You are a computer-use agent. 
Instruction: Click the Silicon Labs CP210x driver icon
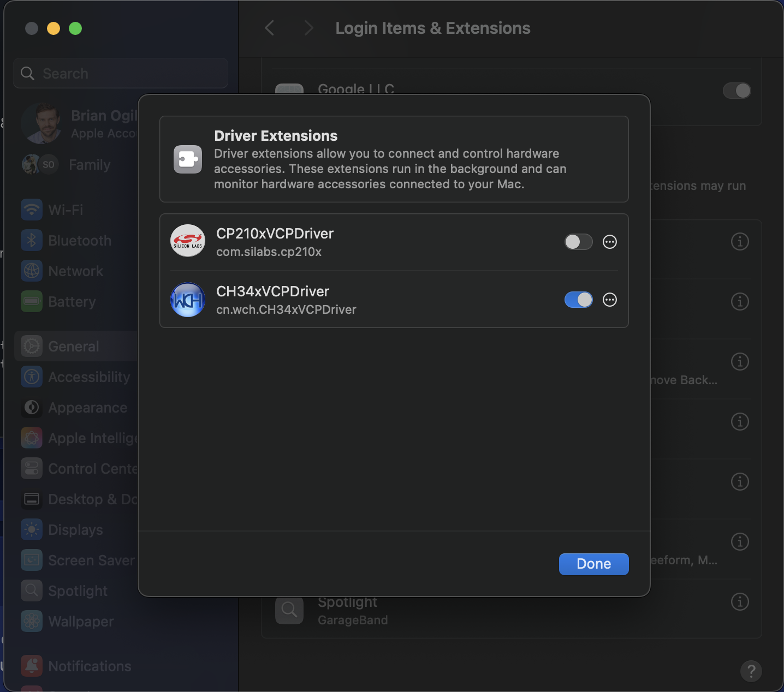click(x=188, y=241)
